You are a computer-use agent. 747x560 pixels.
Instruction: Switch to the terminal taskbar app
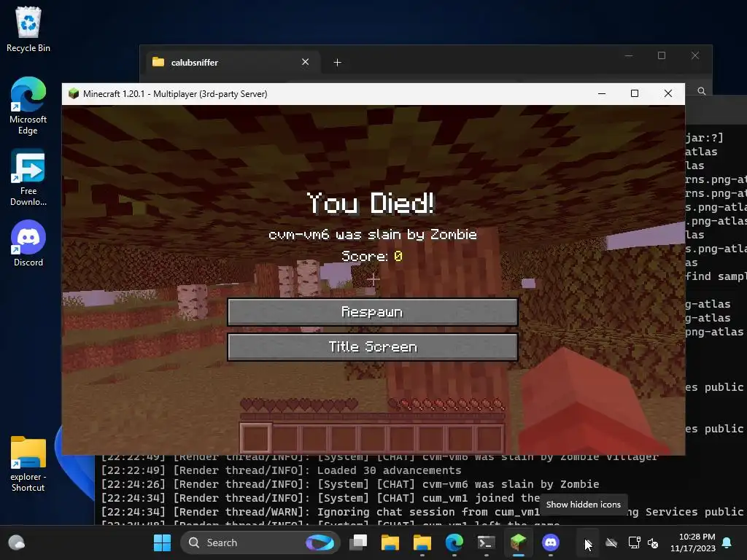487,542
